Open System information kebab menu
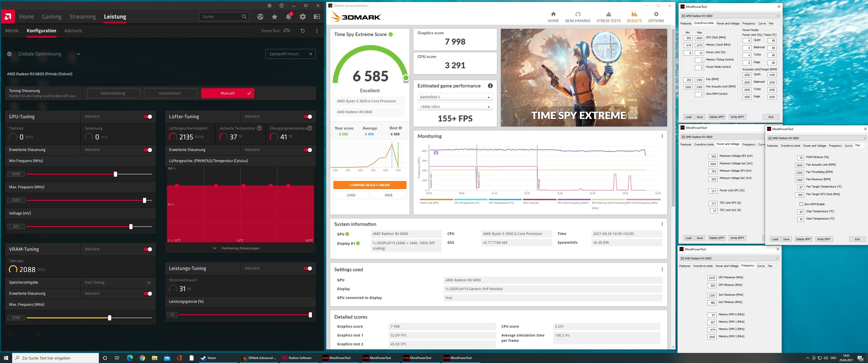 click(662, 224)
